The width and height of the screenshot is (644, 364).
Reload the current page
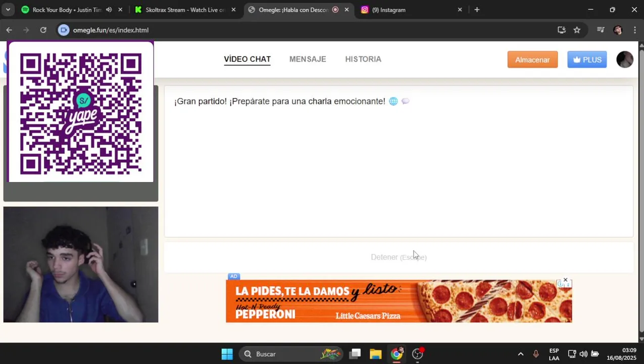(43, 30)
